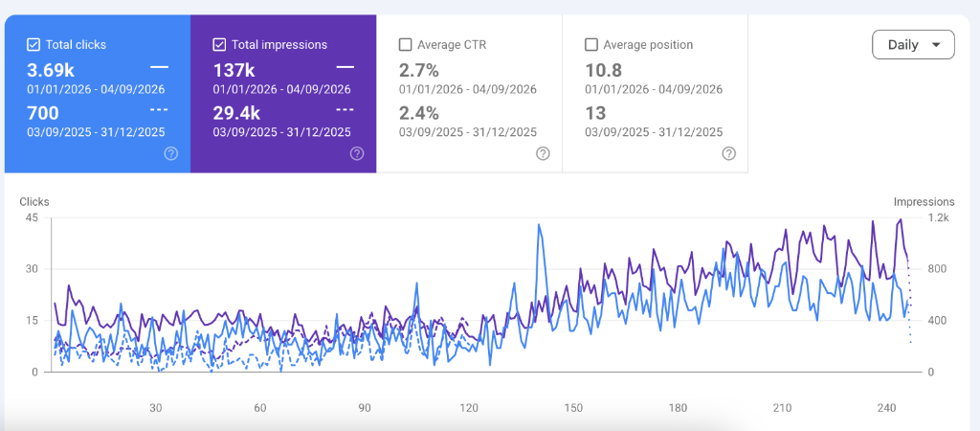This screenshot has height=431, width=980.
Task: Click the 2.4% previous CTR value
Action: [419, 113]
